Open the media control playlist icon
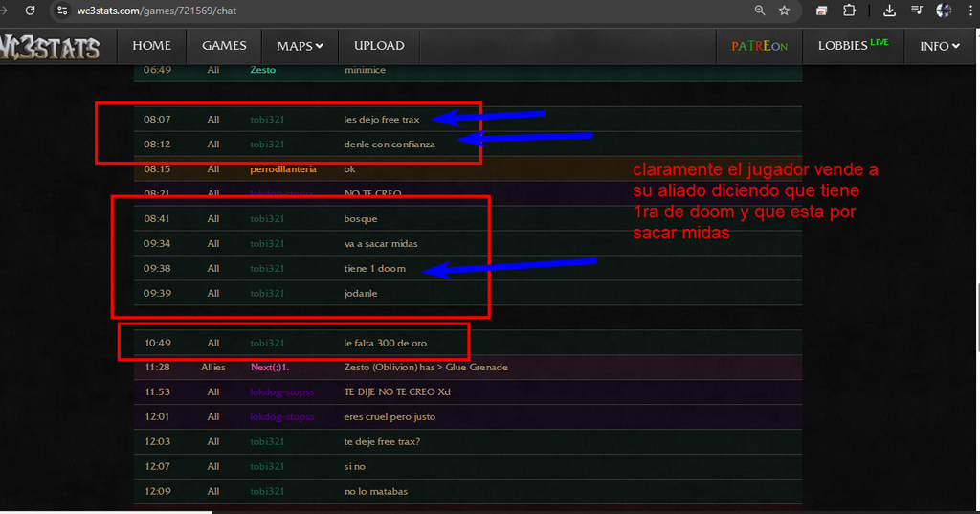Viewport: 980px width, 514px height. coord(916,11)
